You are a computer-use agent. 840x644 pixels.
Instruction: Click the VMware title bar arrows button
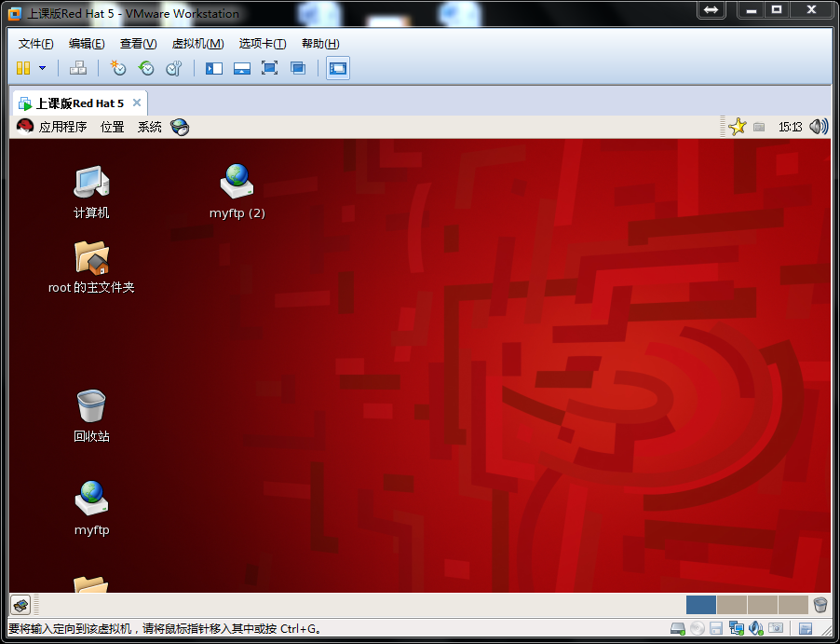pyautogui.click(x=711, y=9)
